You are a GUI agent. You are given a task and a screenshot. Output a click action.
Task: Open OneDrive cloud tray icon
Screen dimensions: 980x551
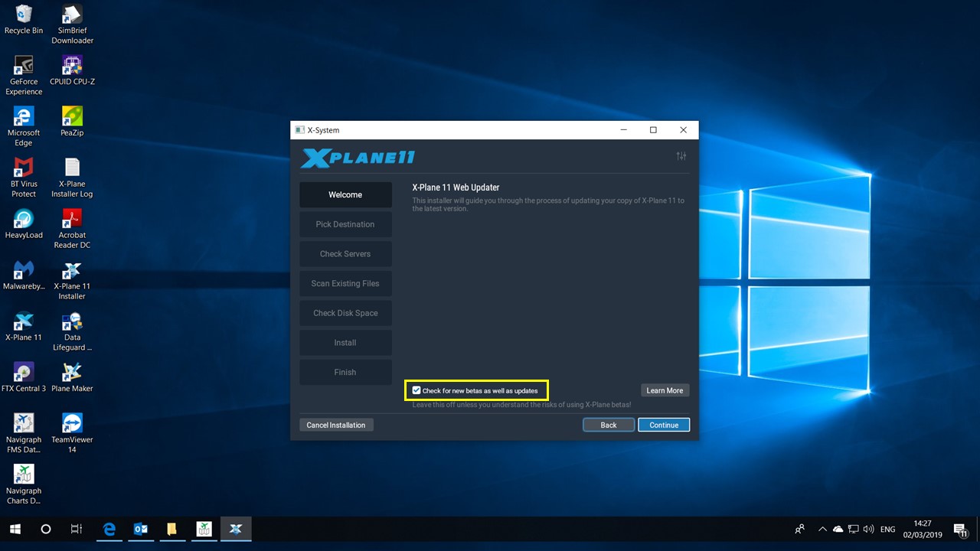[x=838, y=529]
